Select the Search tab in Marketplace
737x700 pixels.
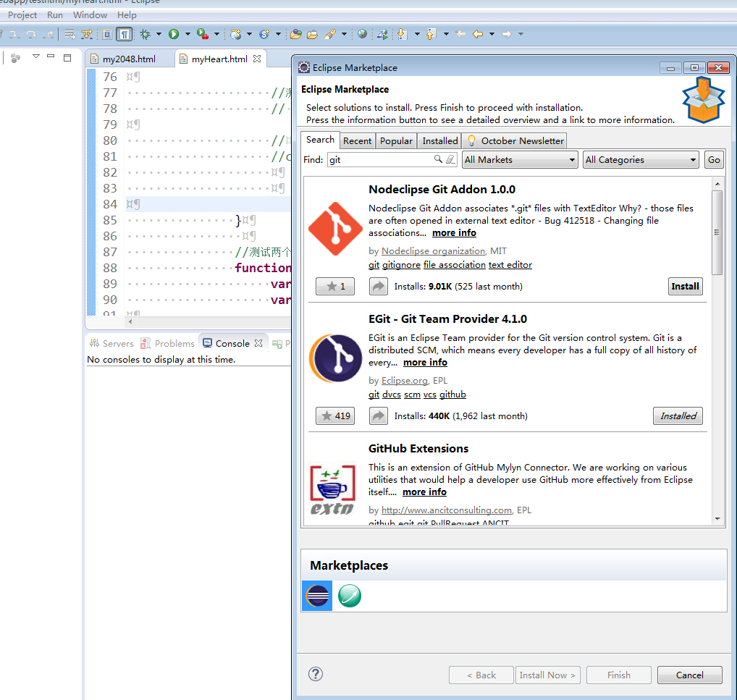click(x=320, y=140)
